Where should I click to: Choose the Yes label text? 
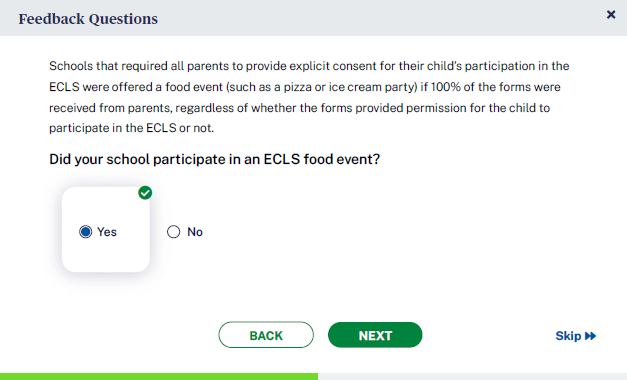[x=107, y=232]
